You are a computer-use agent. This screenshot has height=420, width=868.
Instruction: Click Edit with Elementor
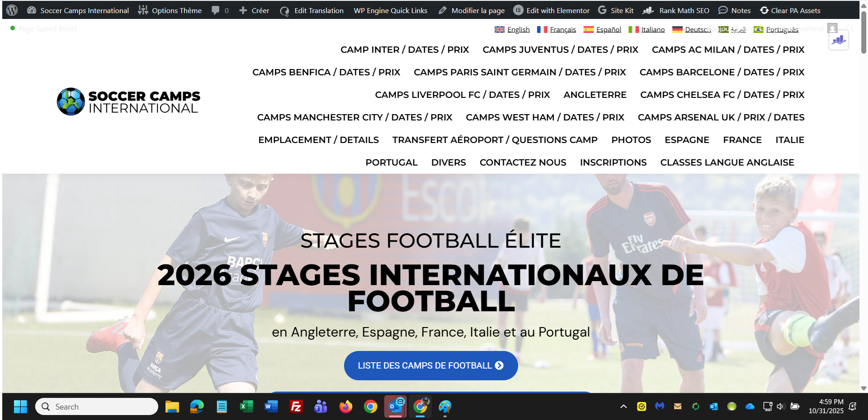click(x=552, y=10)
